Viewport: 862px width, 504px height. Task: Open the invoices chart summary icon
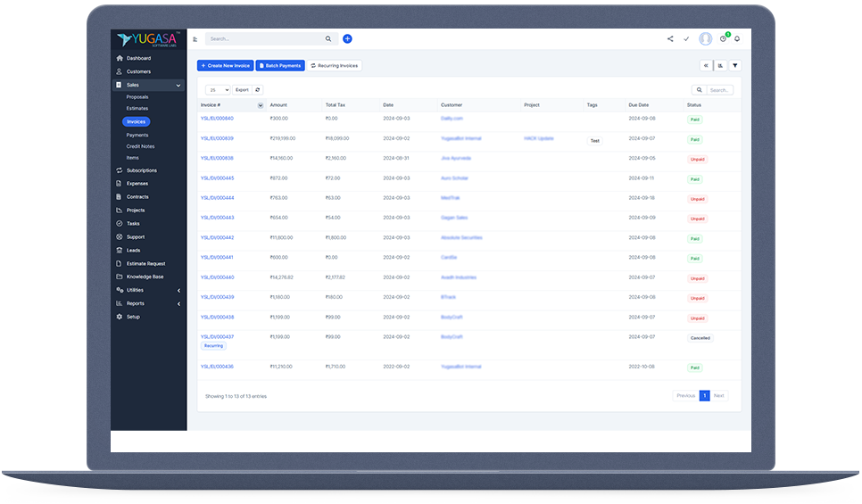(x=720, y=65)
